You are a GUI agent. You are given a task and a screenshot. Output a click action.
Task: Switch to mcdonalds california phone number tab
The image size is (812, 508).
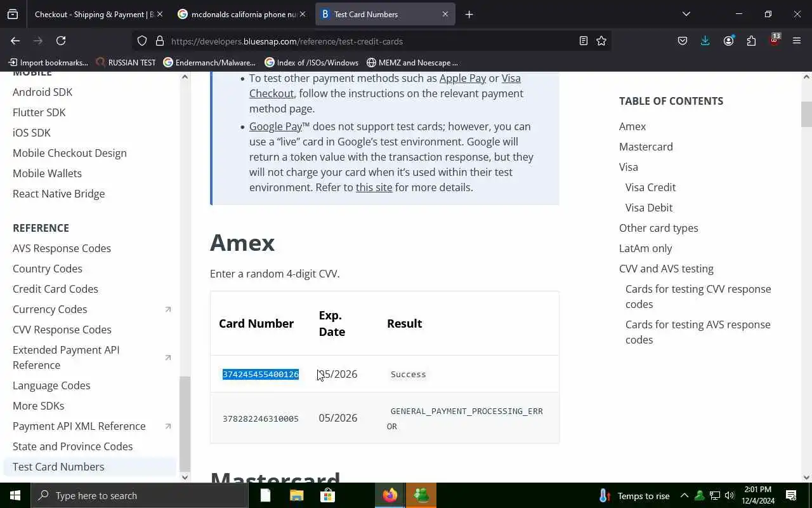pos(242,14)
